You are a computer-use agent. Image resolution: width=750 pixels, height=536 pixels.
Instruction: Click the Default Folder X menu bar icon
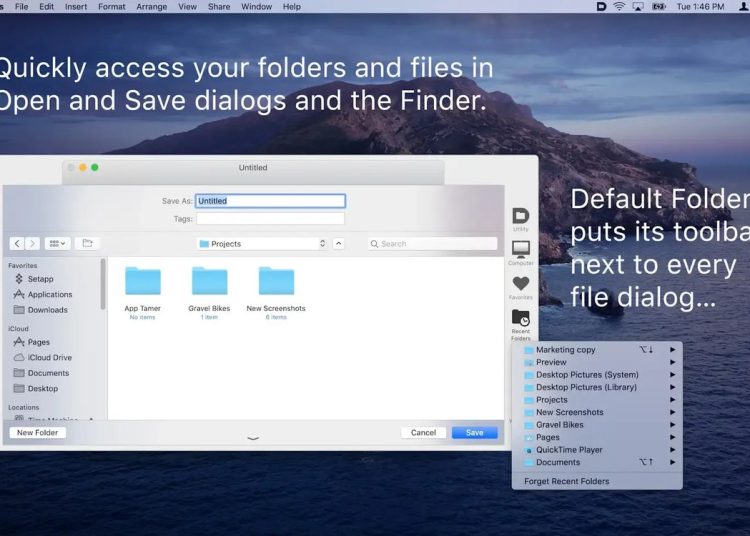coord(600,7)
